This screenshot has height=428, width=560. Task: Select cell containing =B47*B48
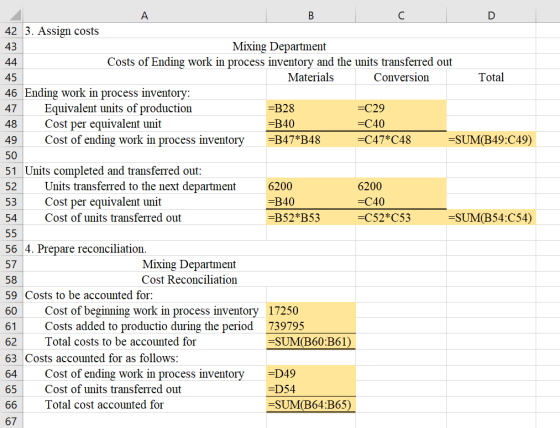pos(311,140)
